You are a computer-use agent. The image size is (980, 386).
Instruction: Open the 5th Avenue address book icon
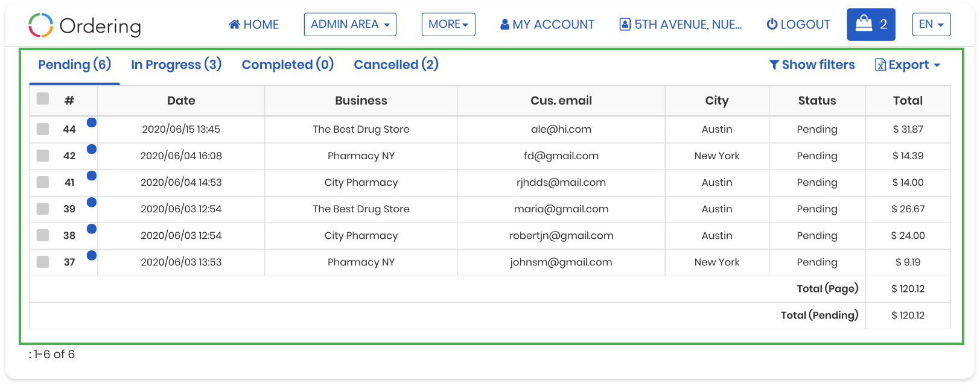coord(625,25)
